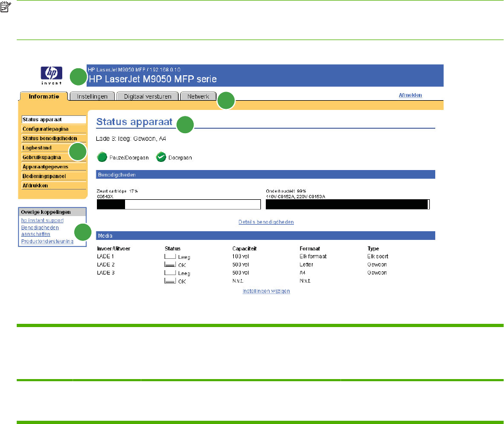Click the LADE 2 tray status icon
504x424 pixels.
tap(170, 265)
